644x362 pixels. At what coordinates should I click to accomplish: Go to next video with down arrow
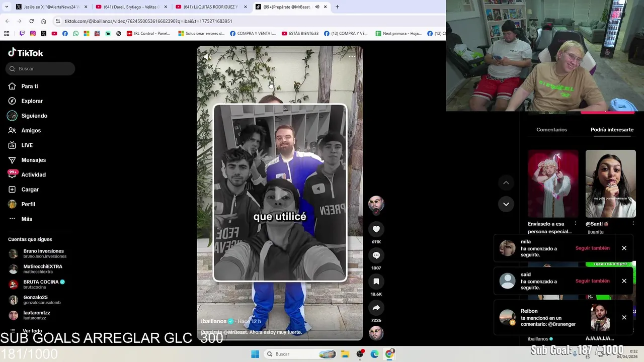click(x=506, y=204)
